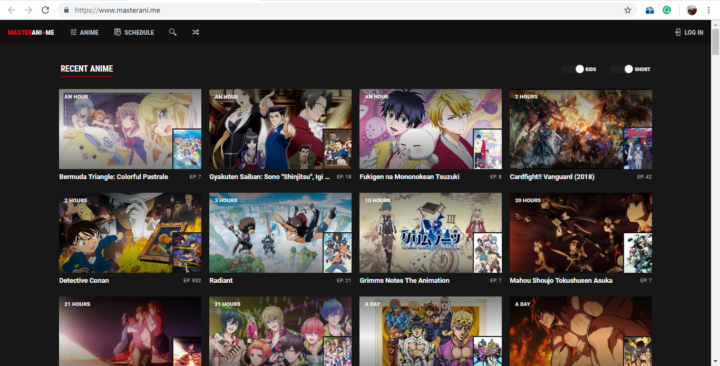Screen dimensions: 720x366
Task: Open the A DAY fiery fist thumbnail
Action: pos(580,331)
